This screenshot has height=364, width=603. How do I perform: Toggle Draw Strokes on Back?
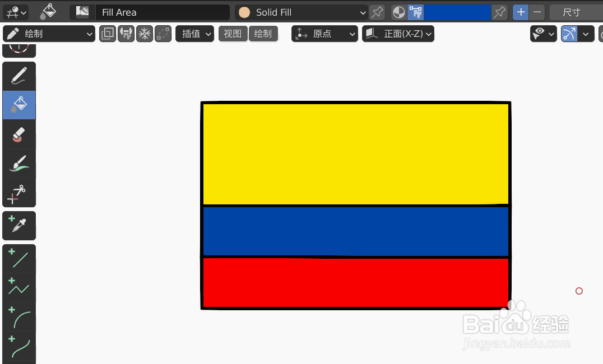point(108,34)
